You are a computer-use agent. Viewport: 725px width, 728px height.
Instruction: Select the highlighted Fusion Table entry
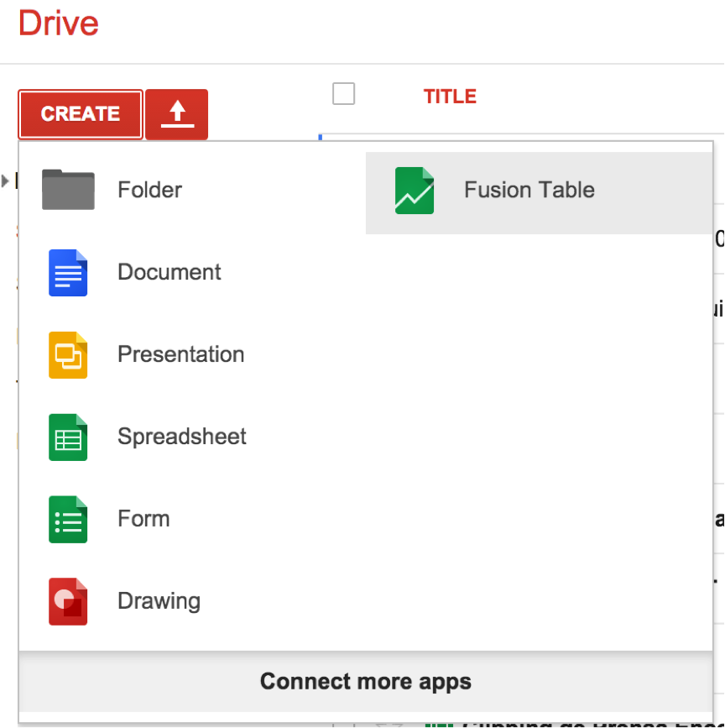click(539, 192)
